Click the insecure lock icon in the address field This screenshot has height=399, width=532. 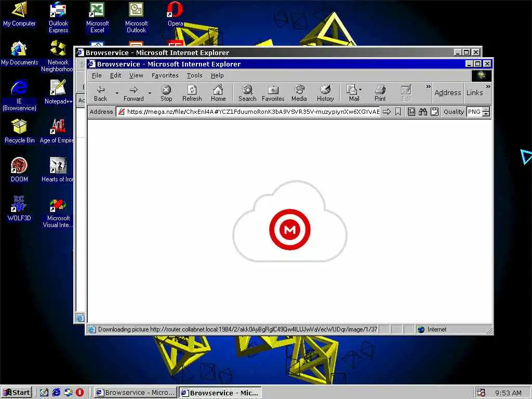point(121,112)
